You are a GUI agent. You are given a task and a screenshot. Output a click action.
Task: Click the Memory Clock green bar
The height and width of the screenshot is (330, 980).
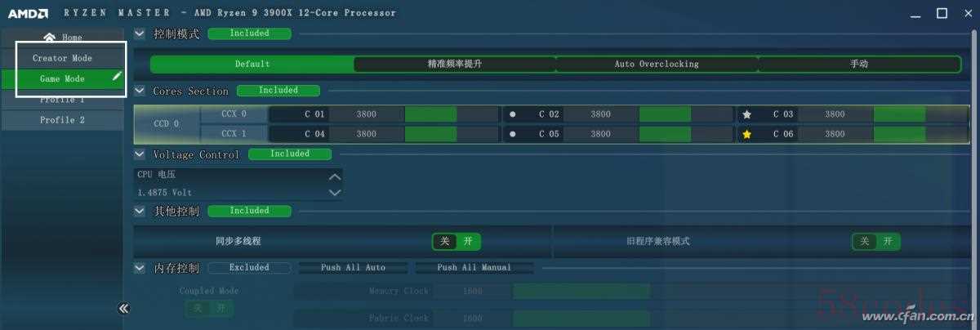581,291
